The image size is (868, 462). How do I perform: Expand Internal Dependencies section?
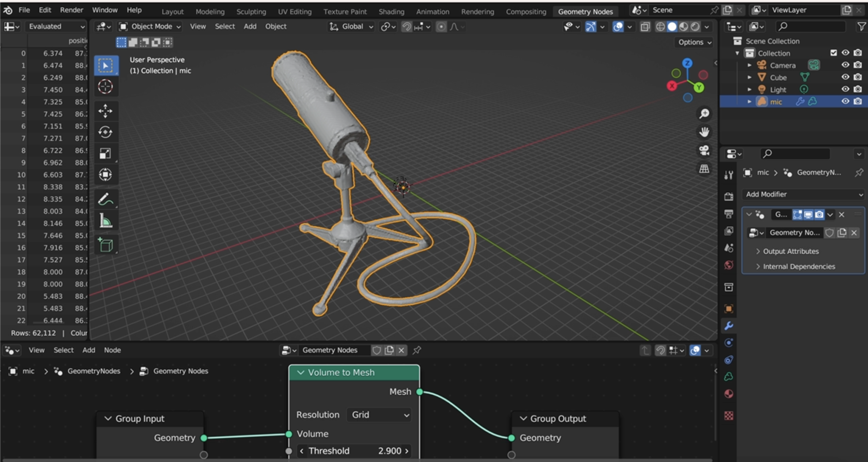pyautogui.click(x=799, y=265)
